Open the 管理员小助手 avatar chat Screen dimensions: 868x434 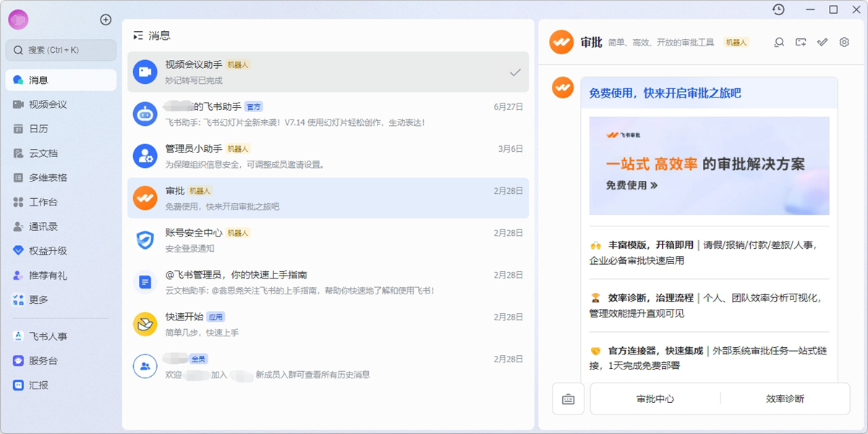point(145,156)
